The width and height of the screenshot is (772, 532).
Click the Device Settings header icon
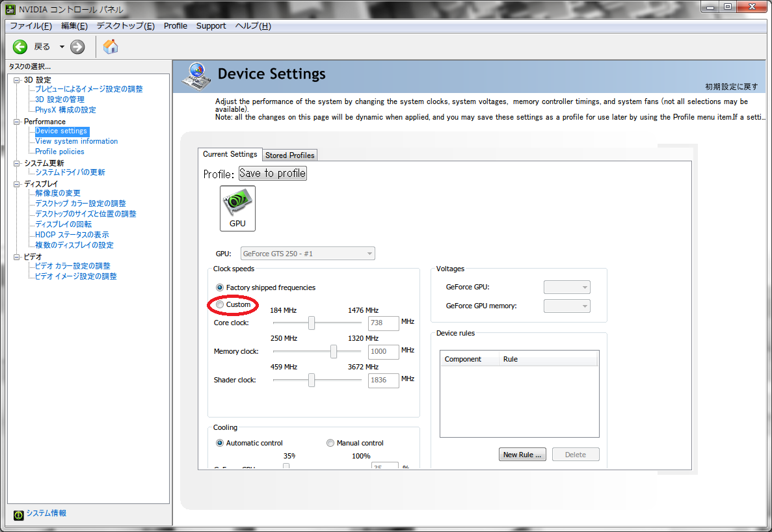click(197, 76)
